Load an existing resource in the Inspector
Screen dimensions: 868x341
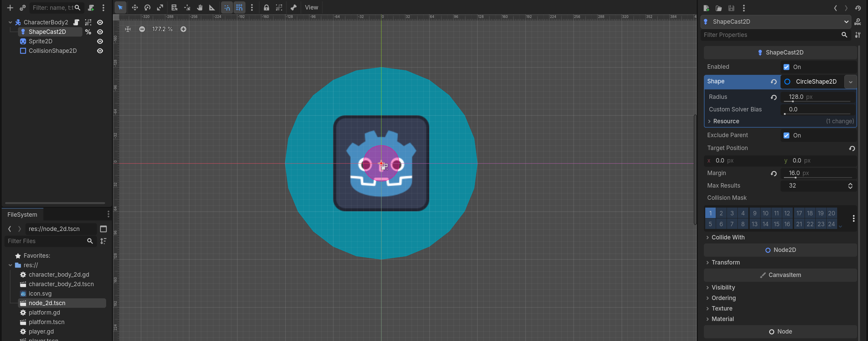coord(718,8)
